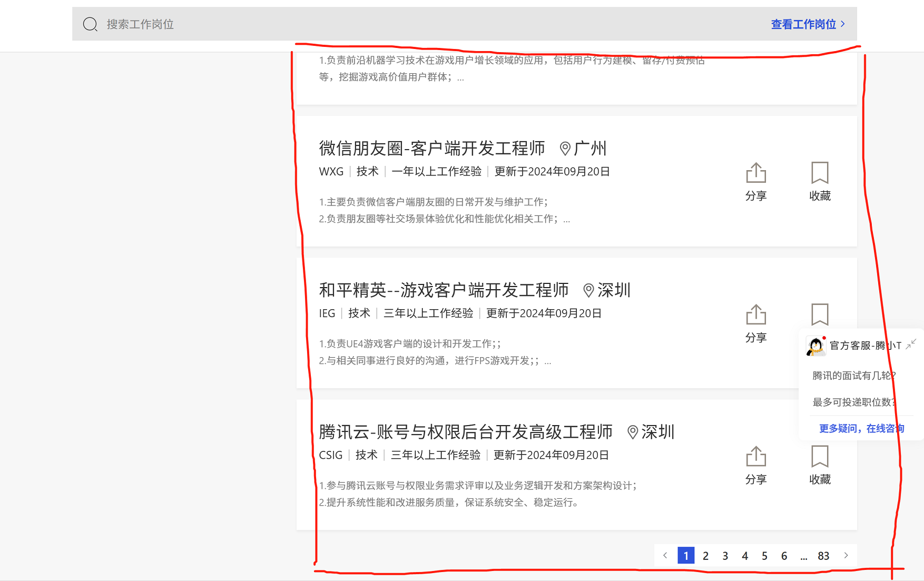
Task: Click the location pin next to 深圳 for 腾讯云
Action: click(x=633, y=432)
